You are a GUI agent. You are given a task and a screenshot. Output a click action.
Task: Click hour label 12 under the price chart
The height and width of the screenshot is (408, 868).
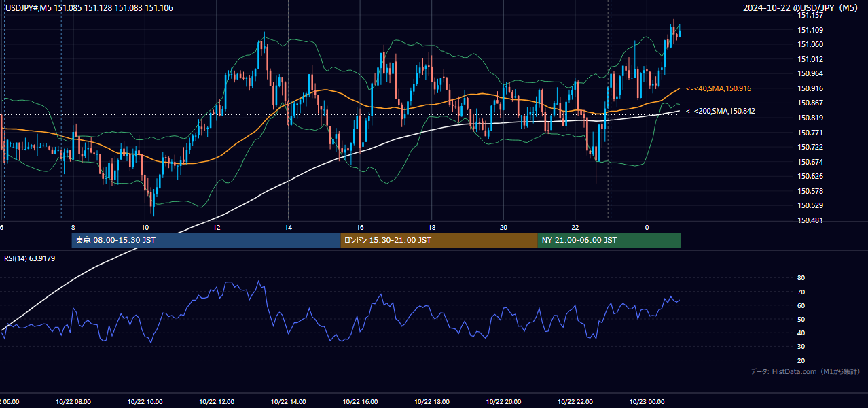(217, 227)
